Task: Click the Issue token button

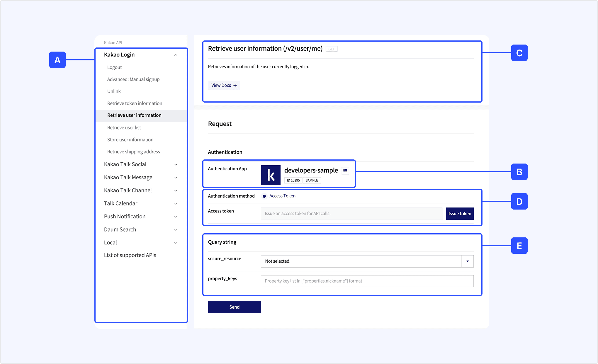Action: click(x=460, y=214)
